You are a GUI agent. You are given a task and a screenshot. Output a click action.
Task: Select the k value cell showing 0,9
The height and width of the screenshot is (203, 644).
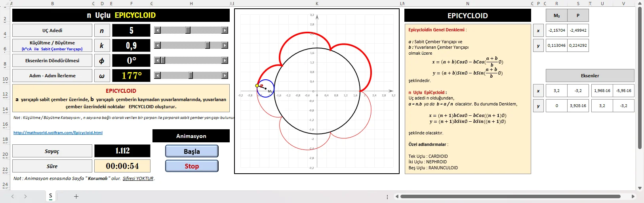[131, 46]
